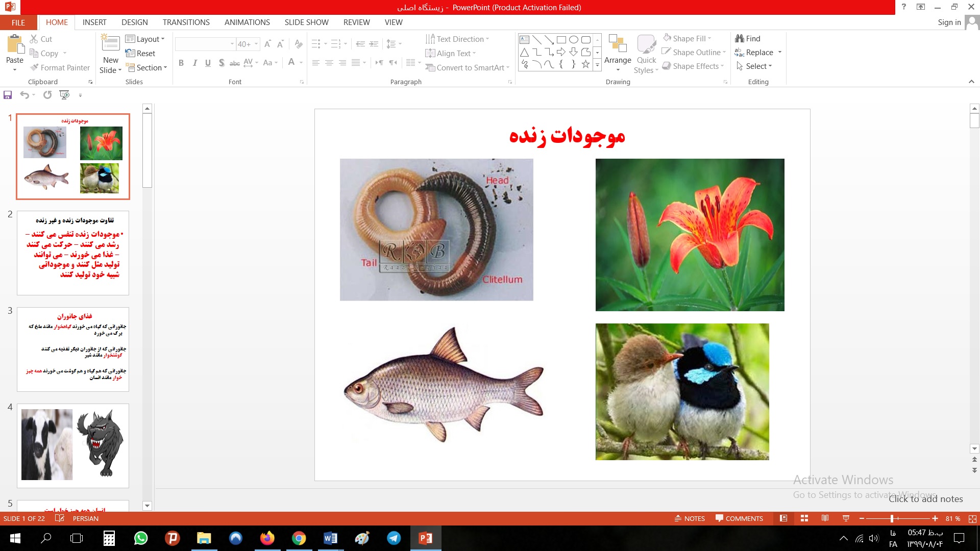Image resolution: width=980 pixels, height=551 pixels.
Task: Toggle the Notes pane button
Action: tap(690, 518)
